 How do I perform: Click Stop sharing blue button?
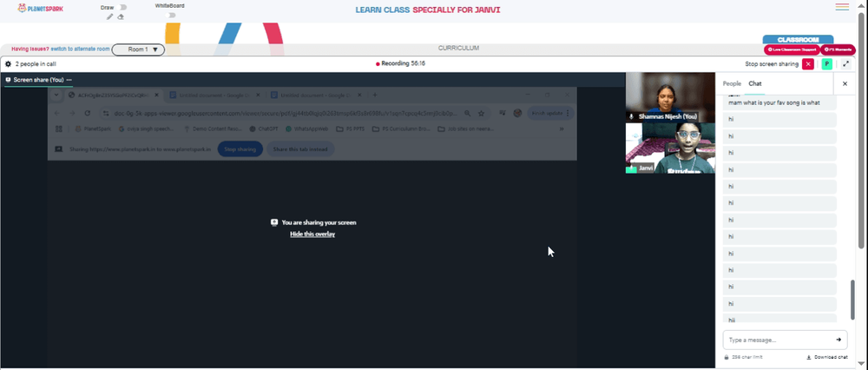(240, 149)
